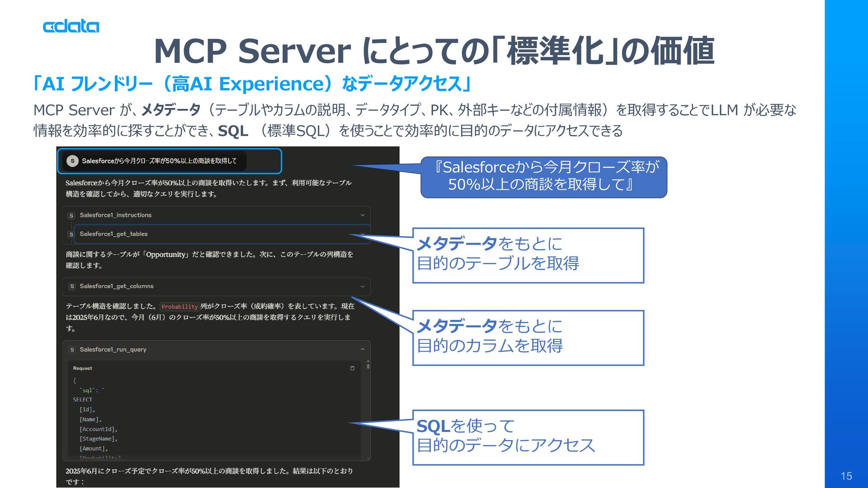Copy the Request code block
This screenshot has height=488, width=868.
[352, 368]
